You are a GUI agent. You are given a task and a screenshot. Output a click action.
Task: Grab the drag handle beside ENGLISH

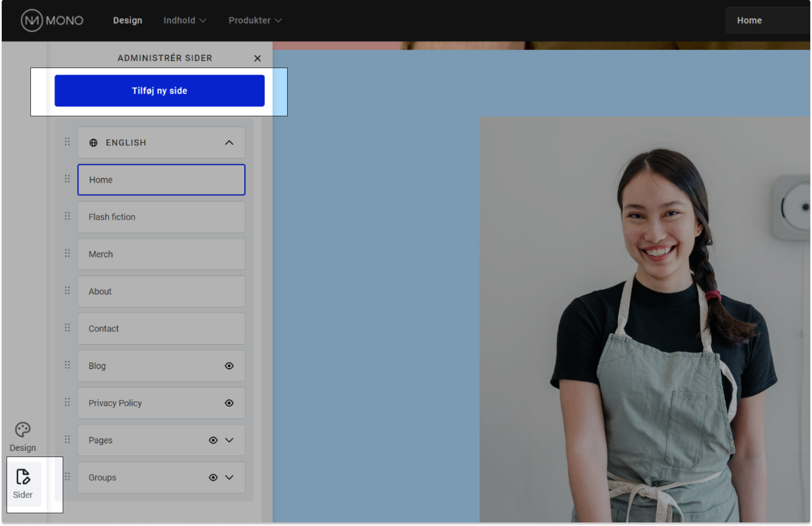coord(67,142)
